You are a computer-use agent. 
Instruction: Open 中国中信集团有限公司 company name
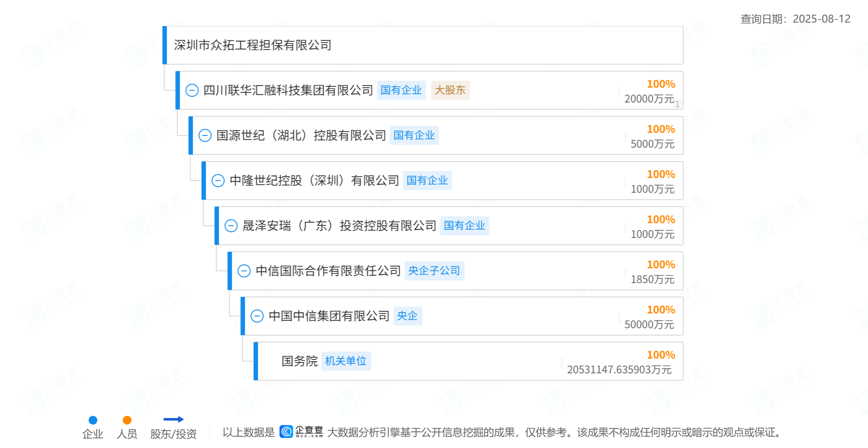pyautogui.click(x=329, y=316)
